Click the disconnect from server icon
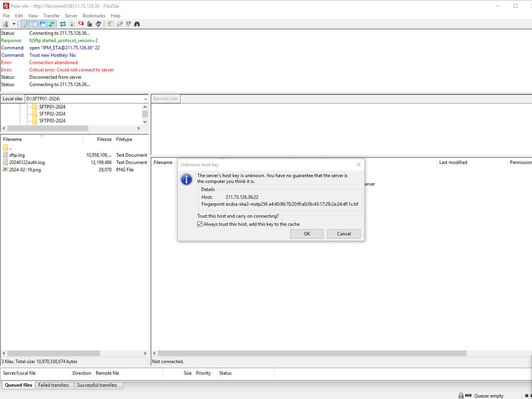The height and width of the screenshot is (399, 532). click(x=90, y=24)
